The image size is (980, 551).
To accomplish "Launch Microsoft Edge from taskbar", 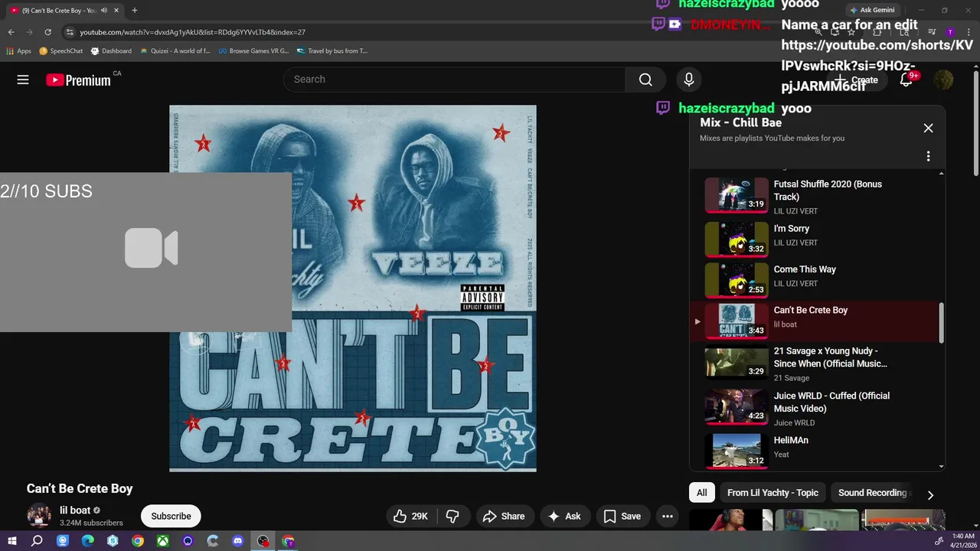I will [x=88, y=541].
